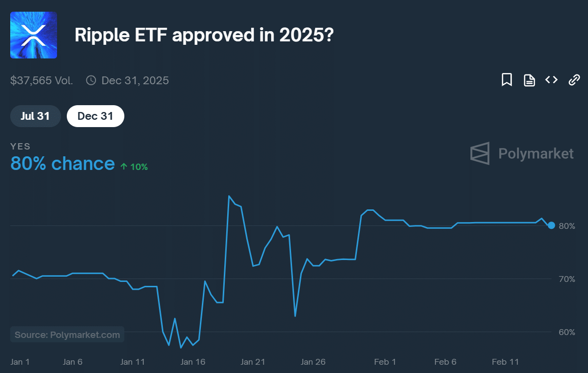The height and width of the screenshot is (373, 588).
Task: Click the clock icon beside the end date
Action: [91, 80]
